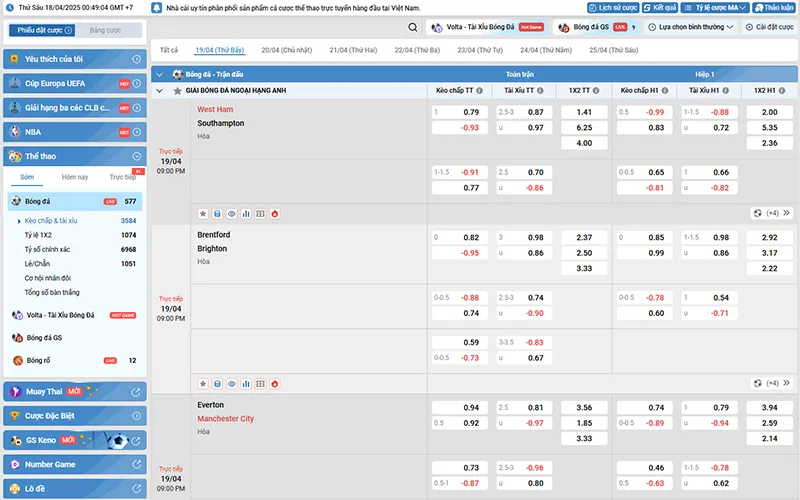Collapse the Thể thao sidebar section
The image size is (800, 500).
click(136, 156)
